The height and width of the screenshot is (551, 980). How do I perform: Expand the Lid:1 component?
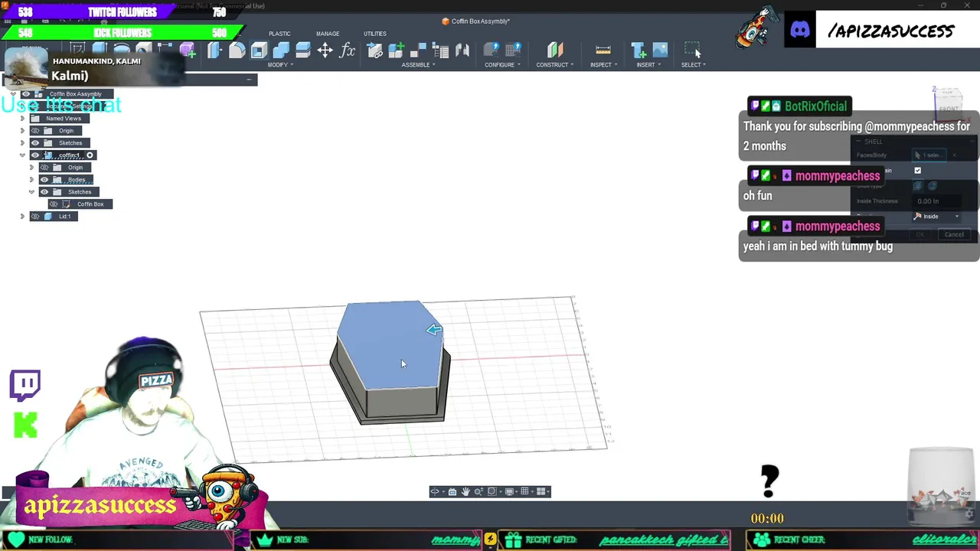[x=22, y=217]
